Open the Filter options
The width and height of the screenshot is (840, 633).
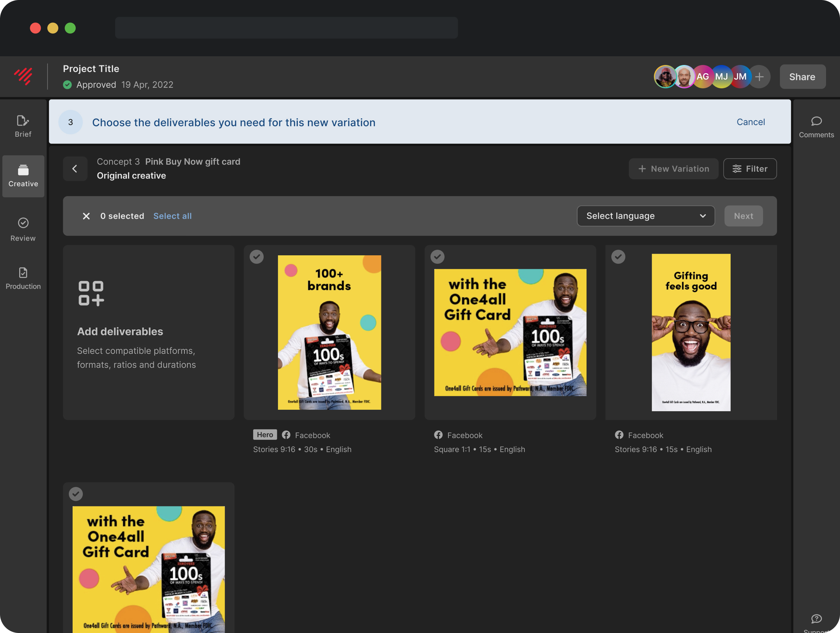click(x=749, y=169)
